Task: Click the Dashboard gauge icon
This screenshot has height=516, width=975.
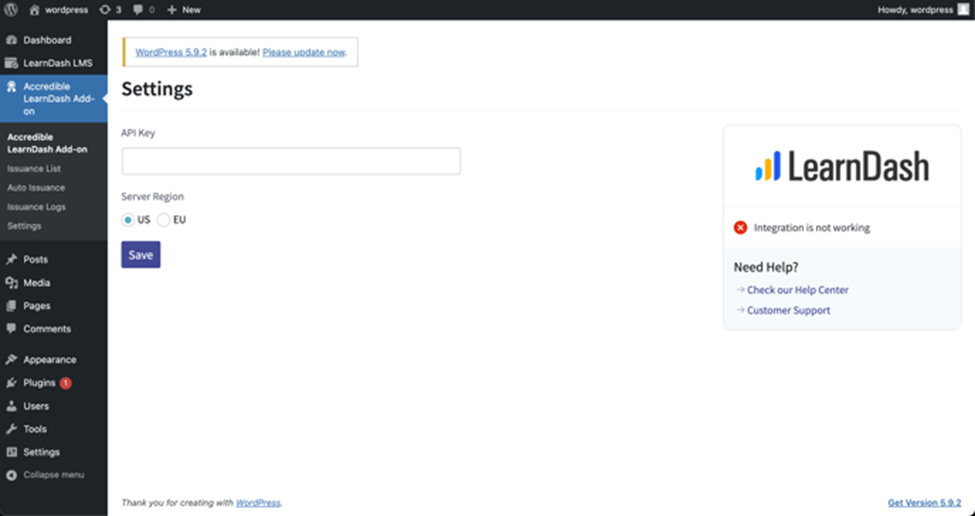Action: coord(11,40)
